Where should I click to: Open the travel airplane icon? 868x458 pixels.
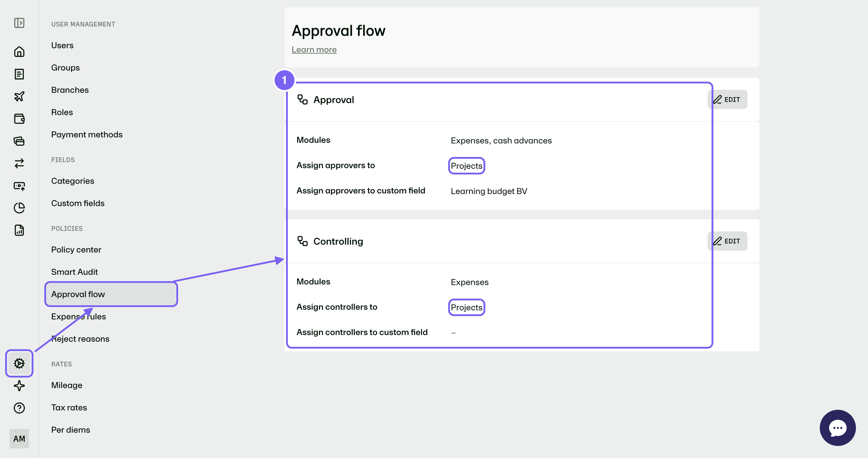(x=19, y=96)
